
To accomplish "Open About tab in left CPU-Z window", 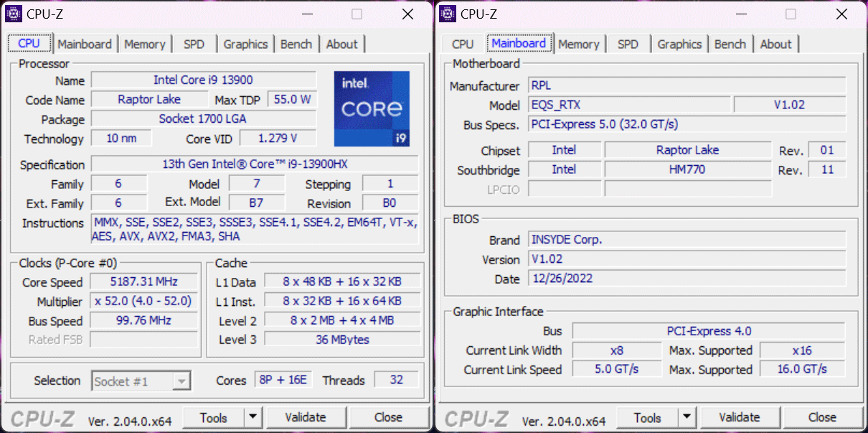I will point(342,44).
